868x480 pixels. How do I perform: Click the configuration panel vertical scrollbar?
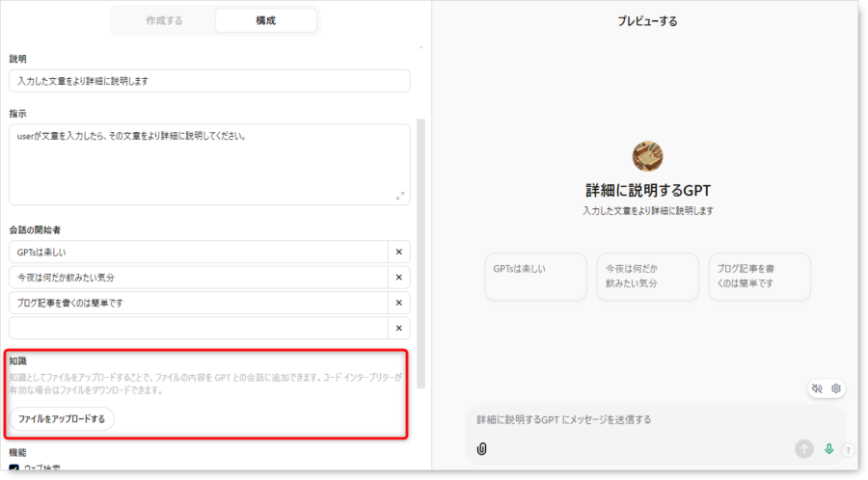[x=420, y=251]
